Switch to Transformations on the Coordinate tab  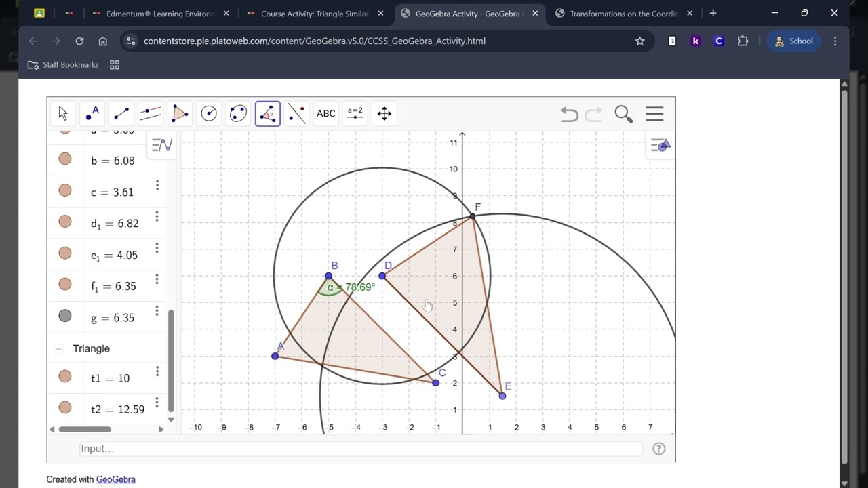tap(624, 14)
